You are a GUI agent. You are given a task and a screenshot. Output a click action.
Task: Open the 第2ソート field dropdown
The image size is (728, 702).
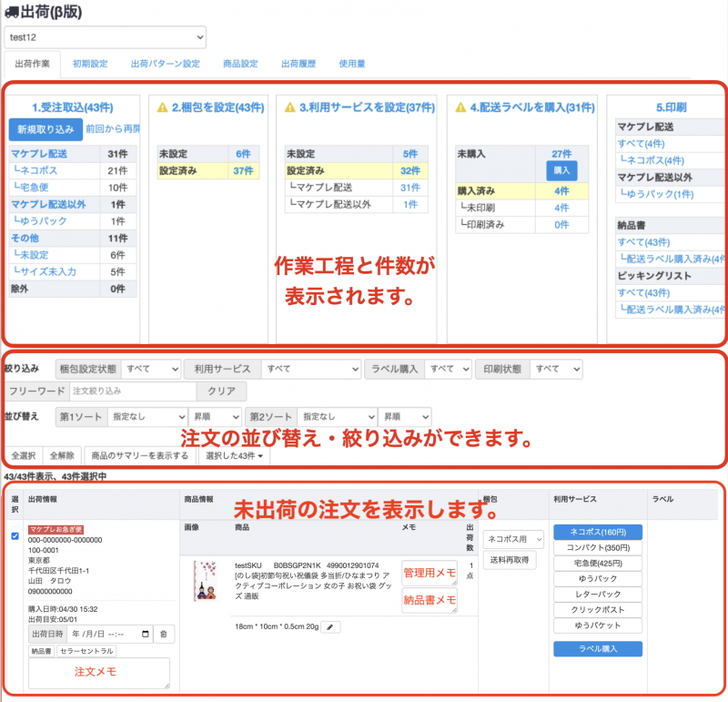click(337, 417)
